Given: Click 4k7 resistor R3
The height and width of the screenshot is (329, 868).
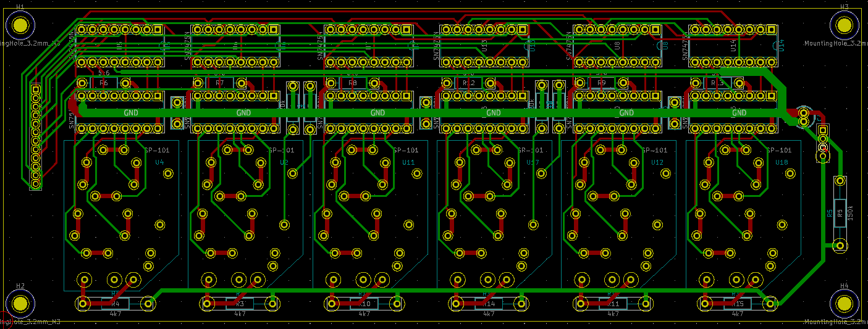Looking at the screenshot, I should (x=240, y=304).
